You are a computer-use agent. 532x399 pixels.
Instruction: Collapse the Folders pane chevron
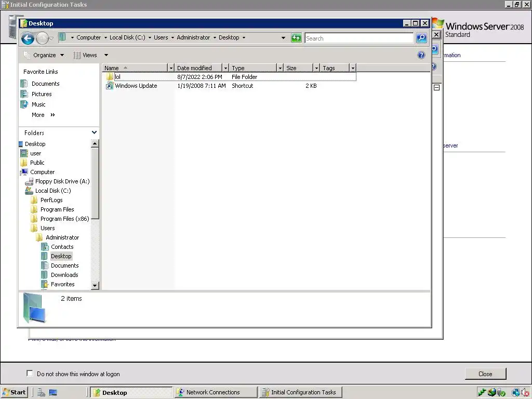[95, 132]
